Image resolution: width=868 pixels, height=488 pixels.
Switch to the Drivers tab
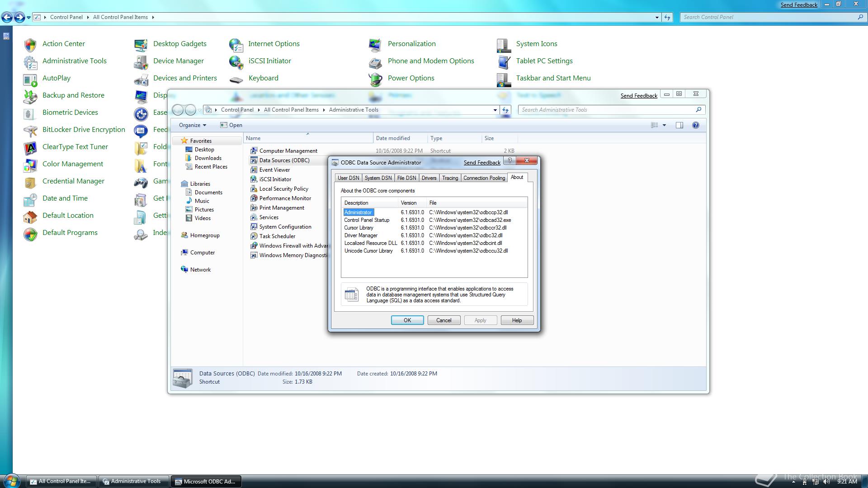point(429,178)
